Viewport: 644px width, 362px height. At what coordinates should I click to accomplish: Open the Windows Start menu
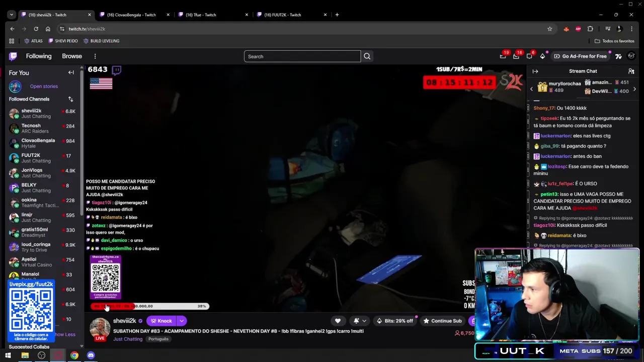8,355
